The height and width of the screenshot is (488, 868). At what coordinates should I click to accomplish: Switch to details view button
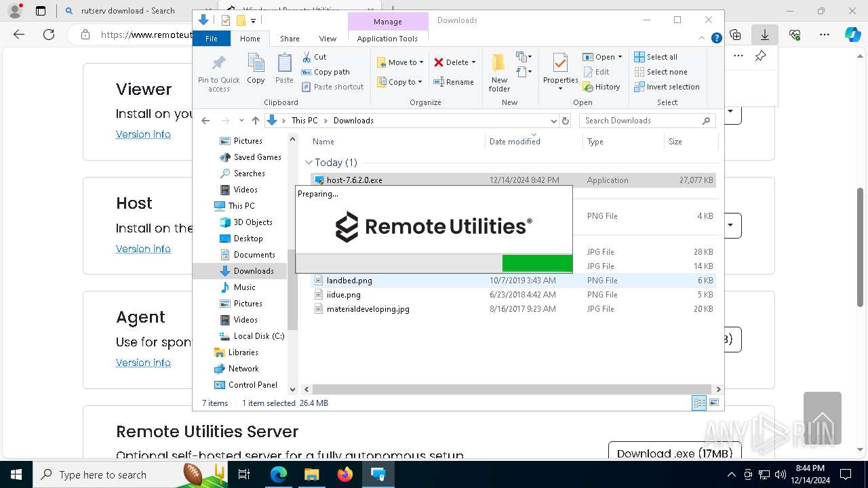(x=699, y=403)
